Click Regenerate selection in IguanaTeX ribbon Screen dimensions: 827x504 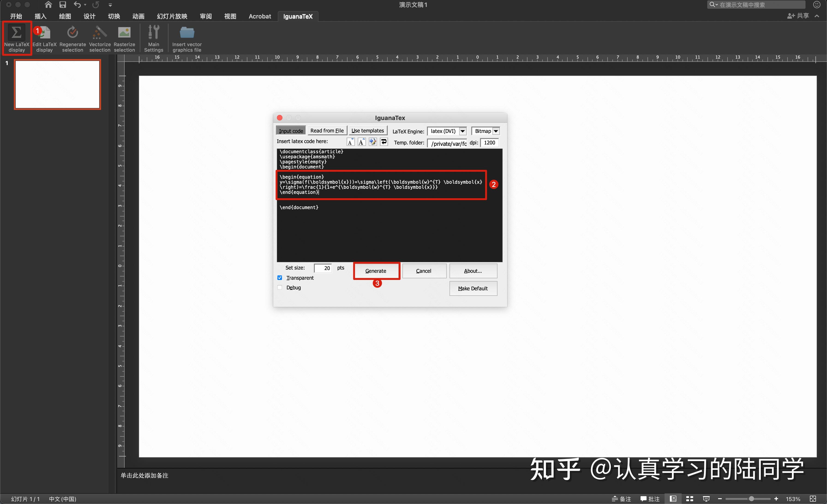coord(72,38)
